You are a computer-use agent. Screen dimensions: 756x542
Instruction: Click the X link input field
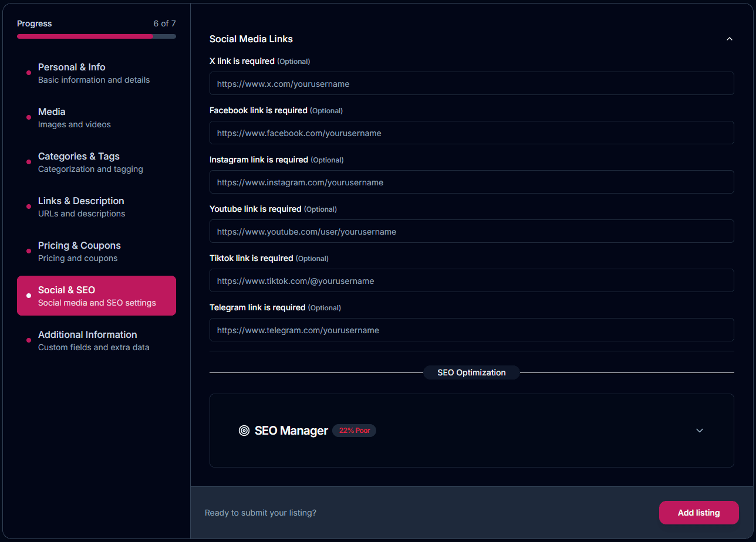point(471,83)
